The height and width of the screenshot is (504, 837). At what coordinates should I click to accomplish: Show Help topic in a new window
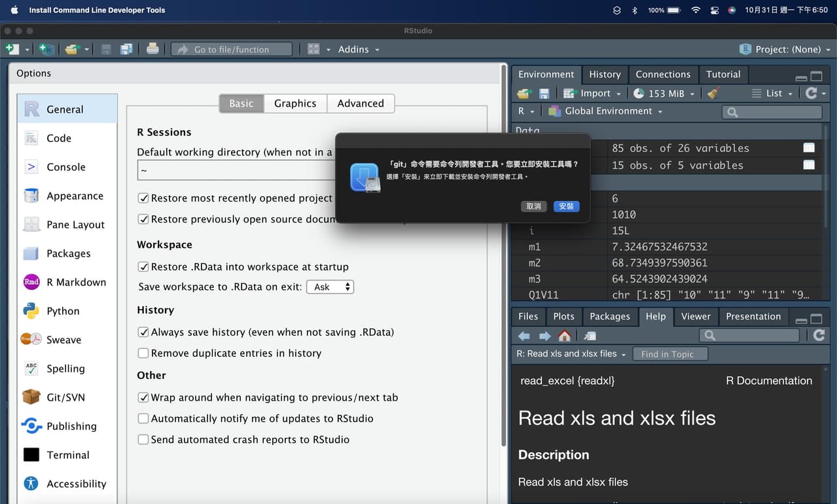(x=589, y=335)
